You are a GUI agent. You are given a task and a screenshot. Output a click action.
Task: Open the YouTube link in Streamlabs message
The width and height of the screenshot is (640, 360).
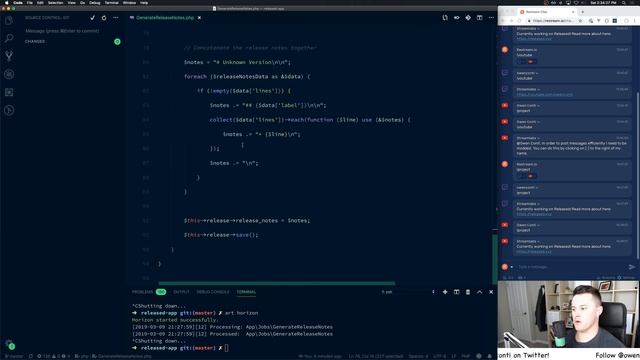pyautogui.click(x=544, y=95)
